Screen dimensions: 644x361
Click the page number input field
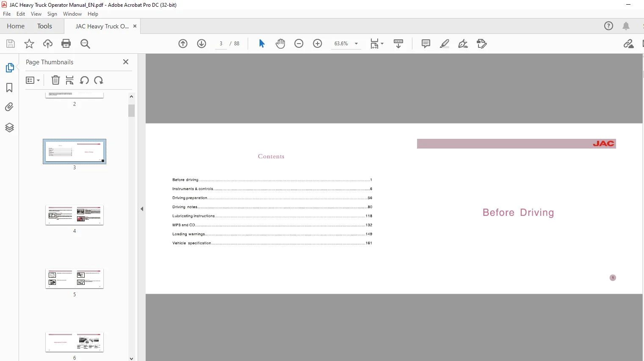(221, 44)
